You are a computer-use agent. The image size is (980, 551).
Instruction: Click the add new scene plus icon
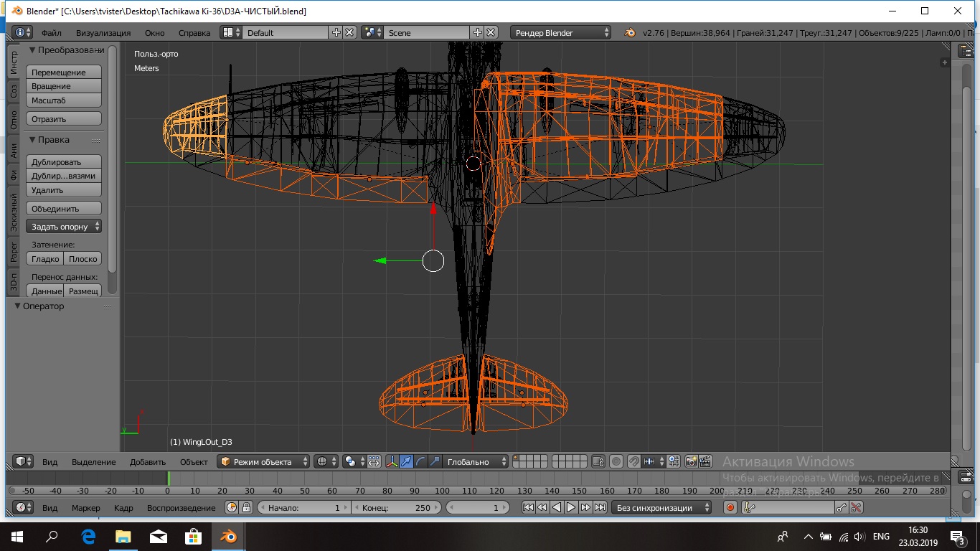[478, 32]
